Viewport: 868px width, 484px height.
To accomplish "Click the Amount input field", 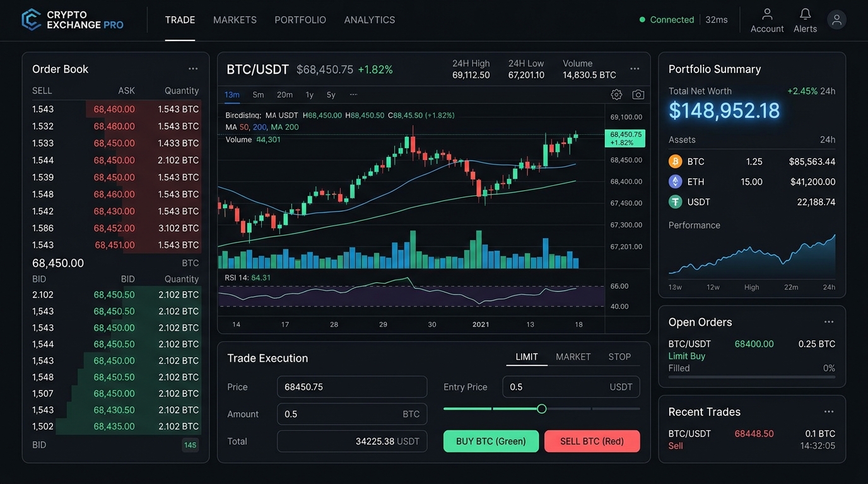I will (x=352, y=414).
